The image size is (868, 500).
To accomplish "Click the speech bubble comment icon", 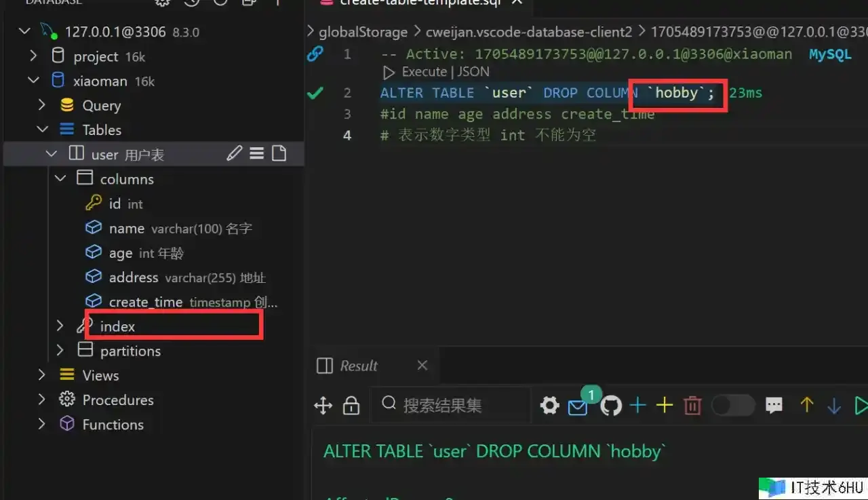I will (774, 406).
